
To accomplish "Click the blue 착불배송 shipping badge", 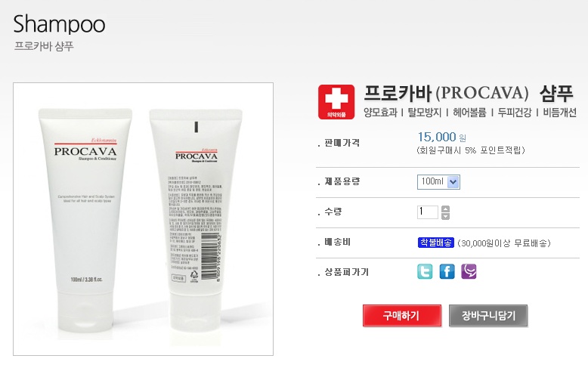I will tap(436, 243).
